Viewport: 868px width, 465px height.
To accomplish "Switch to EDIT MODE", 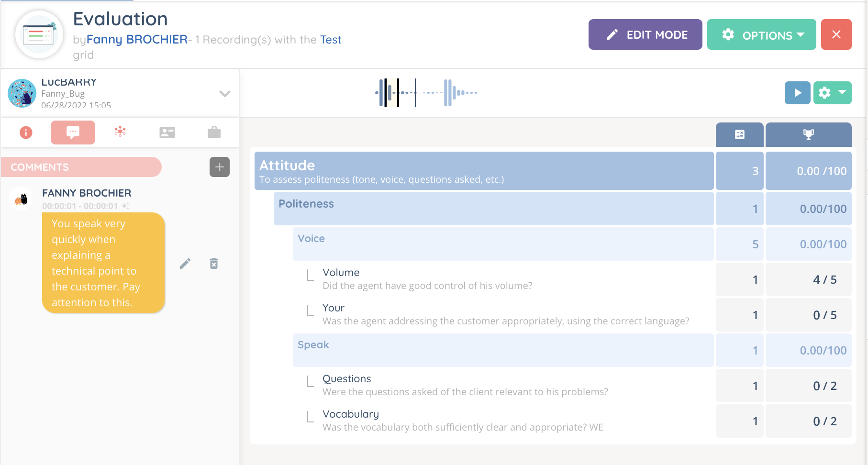I will click(645, 35).
